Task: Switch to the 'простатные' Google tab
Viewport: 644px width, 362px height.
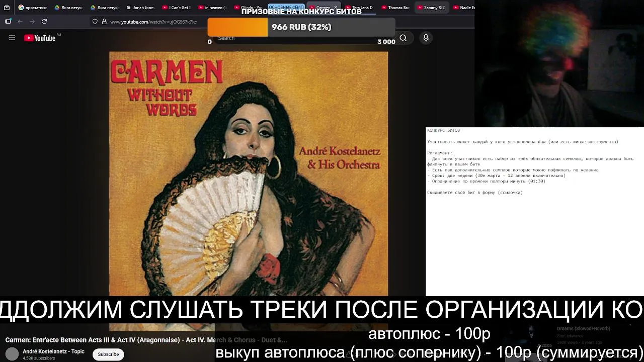Action: pos(33,8)
